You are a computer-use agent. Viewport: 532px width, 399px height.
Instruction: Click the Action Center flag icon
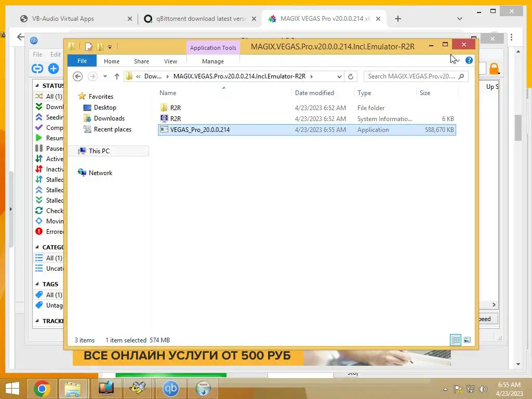coord(458,389)
